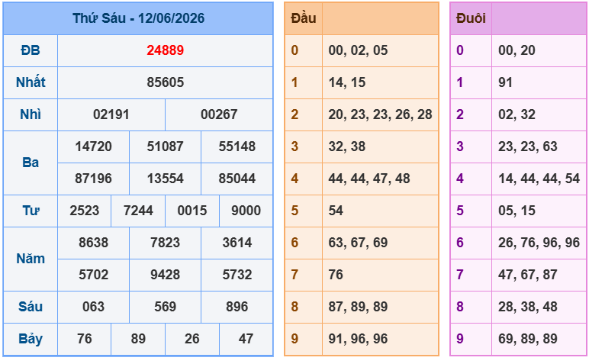Click Đầu row '20, 23, 23, 26, 28'

(380, 114)
